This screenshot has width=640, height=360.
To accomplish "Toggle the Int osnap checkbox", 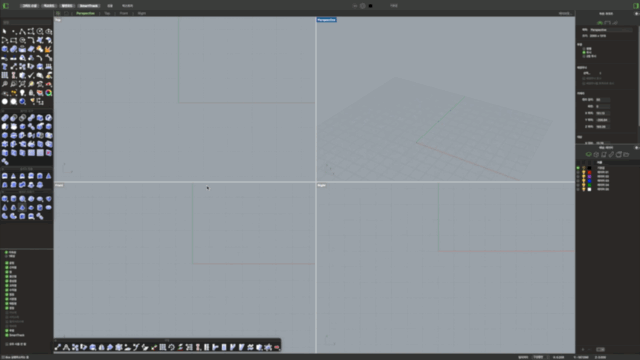I will (7, 286).
